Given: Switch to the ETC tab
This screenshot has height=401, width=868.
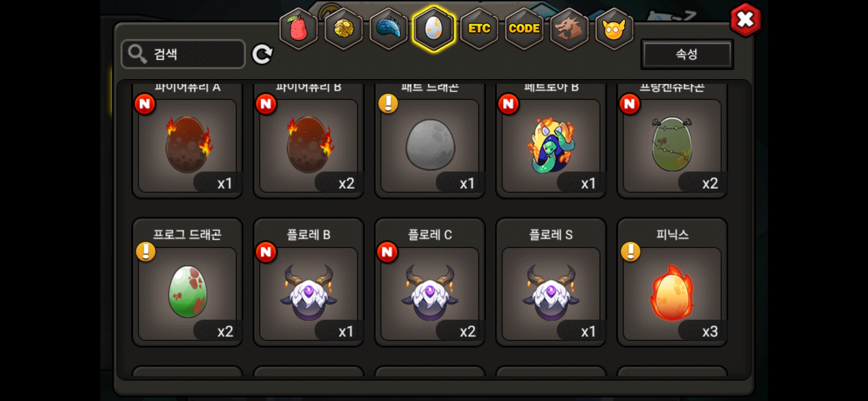Looking at the screenshot, I should pyautogui.click(x=479, y=29).
